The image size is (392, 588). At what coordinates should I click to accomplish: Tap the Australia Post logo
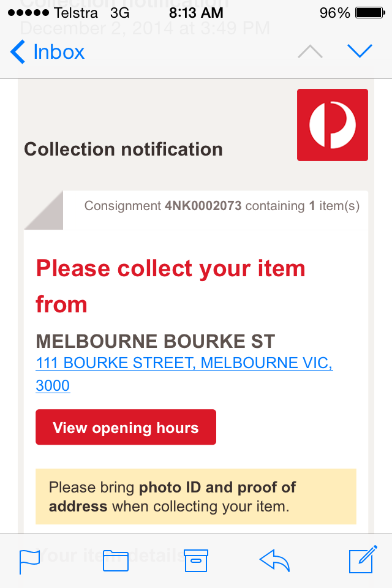point(333,125)
